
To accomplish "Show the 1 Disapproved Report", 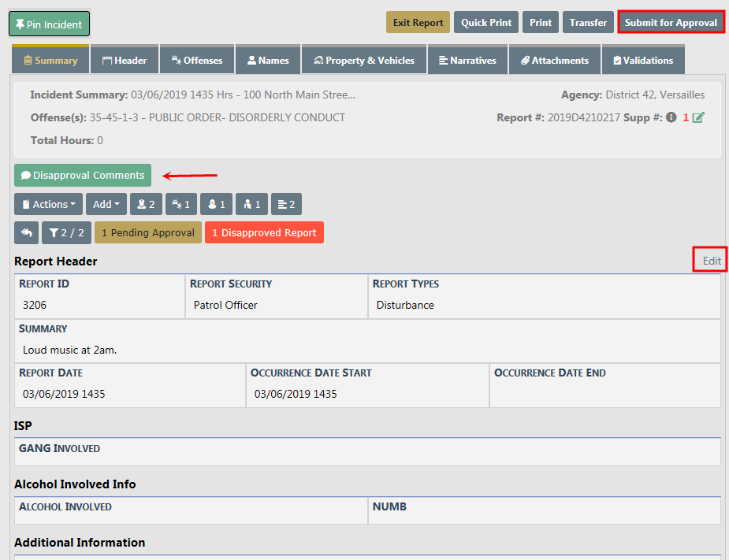I will [264, 232].
